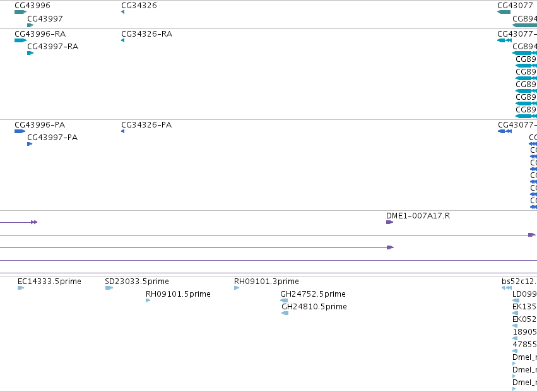Screen dimensions: 537x392
Task: Click the SD23033.5prime EST label
Action: [137, 282]
